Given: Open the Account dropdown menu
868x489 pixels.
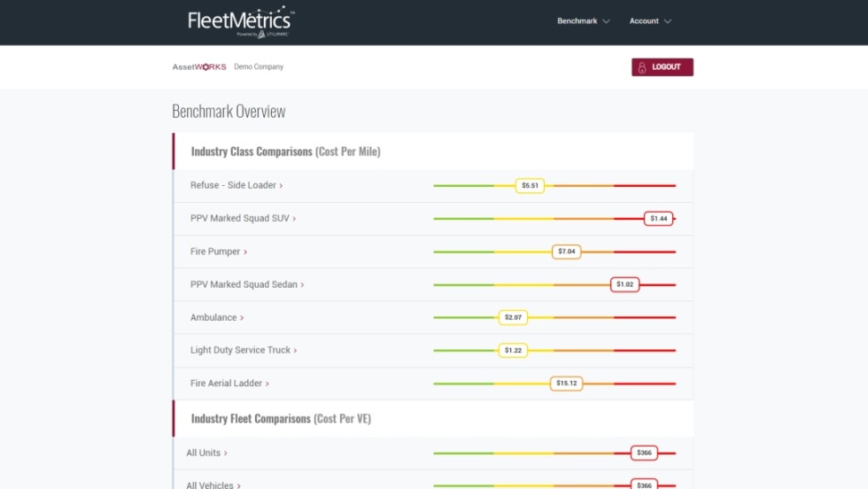Looking at the screenshot, I should coord(649,21).
